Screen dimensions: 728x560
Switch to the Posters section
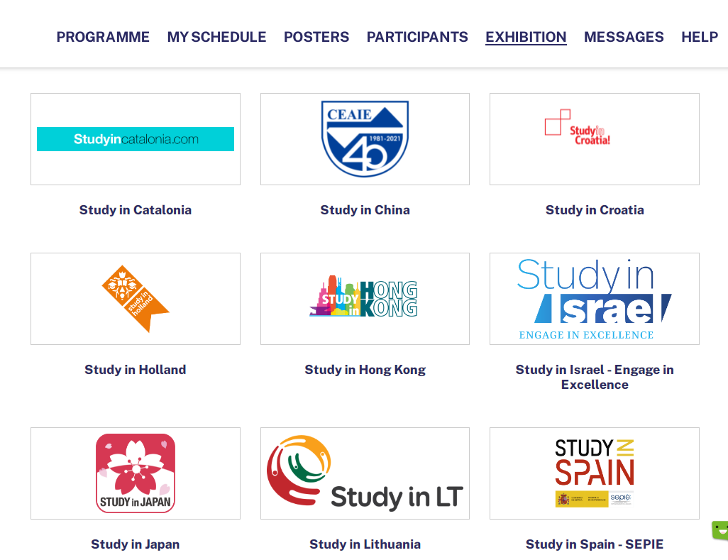[x=316, y=37]
